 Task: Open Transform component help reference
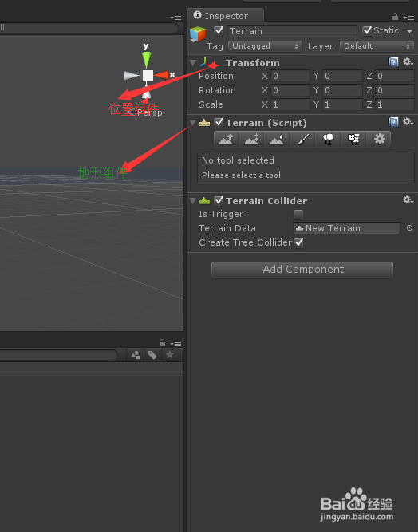point(393,62)
